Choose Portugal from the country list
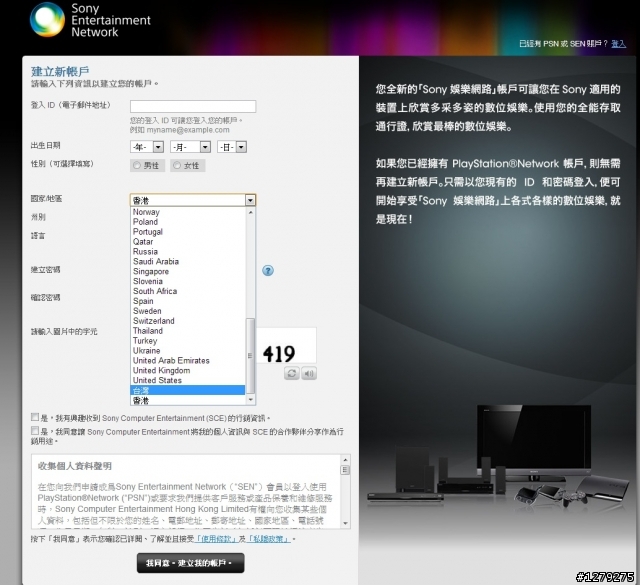This screenshot has width=640, height=585. click(x=188, y=231)
